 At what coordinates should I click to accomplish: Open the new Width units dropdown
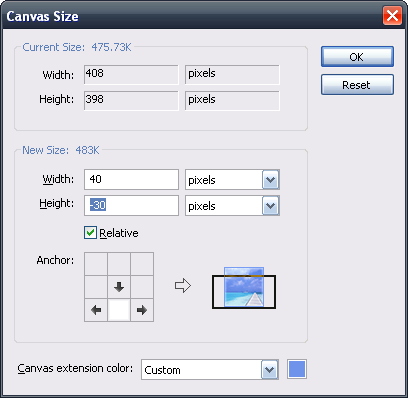[x=270, y=180]
